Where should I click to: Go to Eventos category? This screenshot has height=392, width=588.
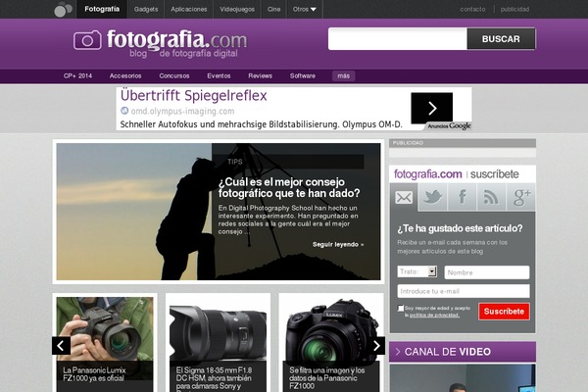pyautogui.click(x=219, y=75)
